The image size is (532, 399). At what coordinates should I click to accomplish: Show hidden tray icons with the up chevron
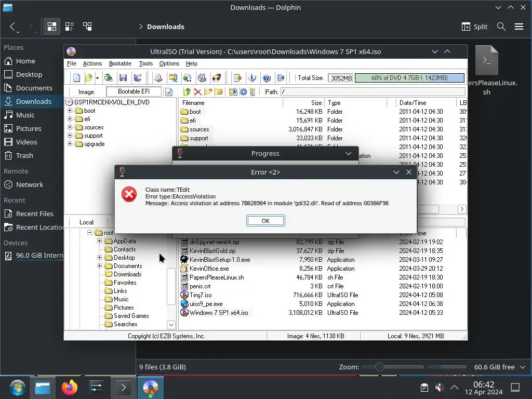click(454, 387)
